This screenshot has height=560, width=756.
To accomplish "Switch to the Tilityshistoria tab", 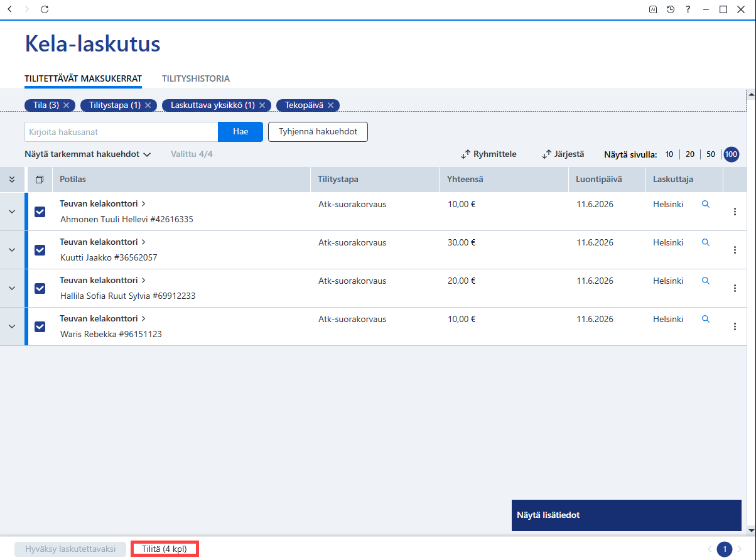I will (196, 79).
